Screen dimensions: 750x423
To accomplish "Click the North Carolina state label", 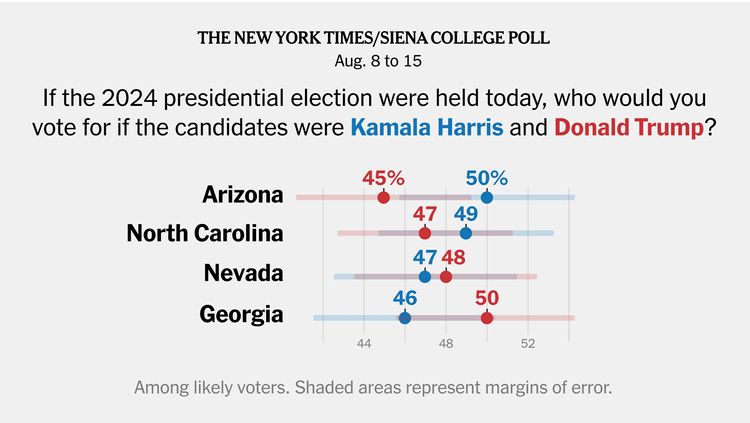I will (205, 234).
